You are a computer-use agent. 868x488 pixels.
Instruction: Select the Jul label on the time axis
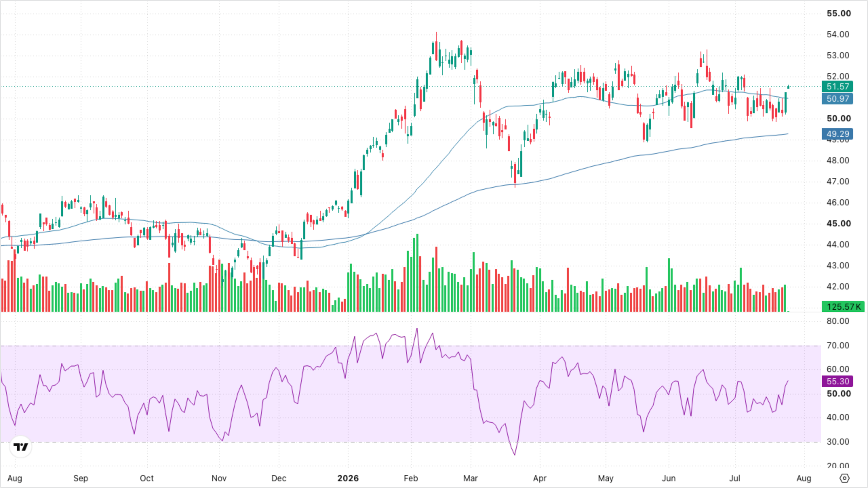(x=735, y=478)
